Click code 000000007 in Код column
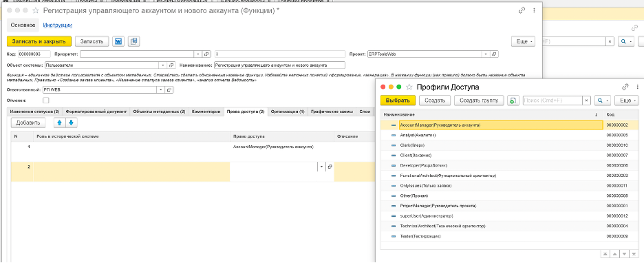This screenshot has width=644, height=263. [x=617, y=156]
